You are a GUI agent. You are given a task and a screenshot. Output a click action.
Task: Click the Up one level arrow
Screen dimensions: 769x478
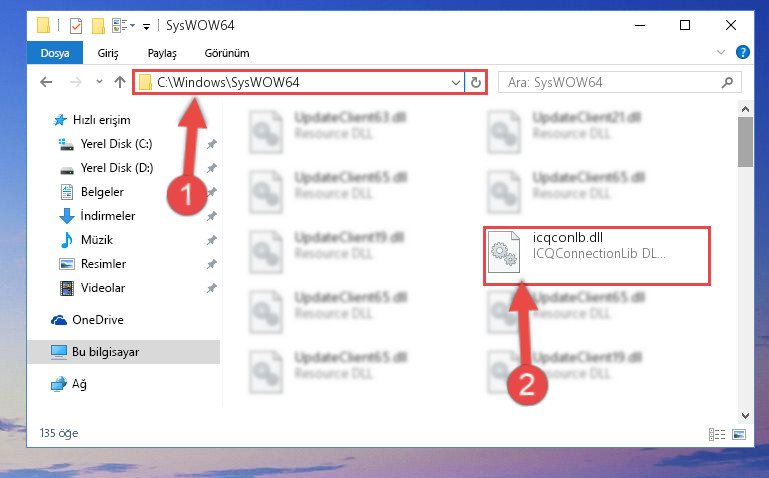pos(120,82)
